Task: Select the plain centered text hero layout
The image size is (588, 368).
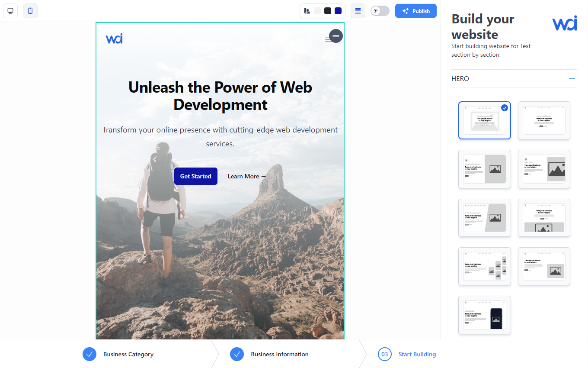Action: coord(544,120)
